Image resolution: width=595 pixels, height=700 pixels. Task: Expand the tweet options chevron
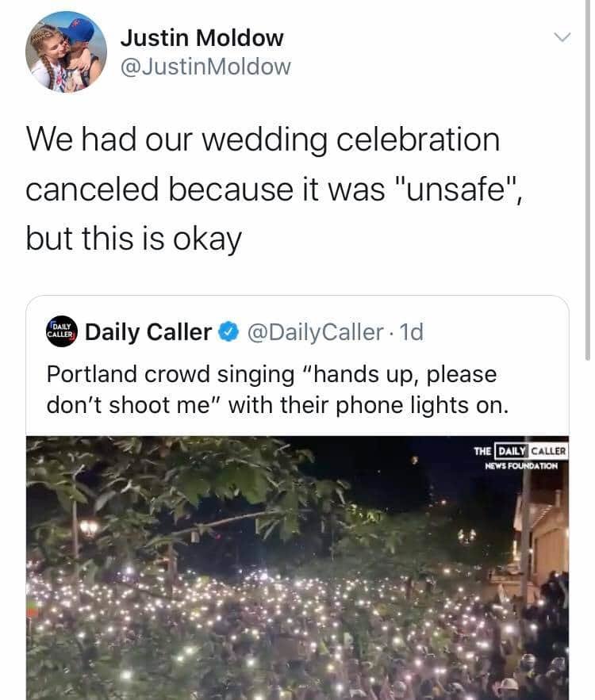tap(562, 37)
